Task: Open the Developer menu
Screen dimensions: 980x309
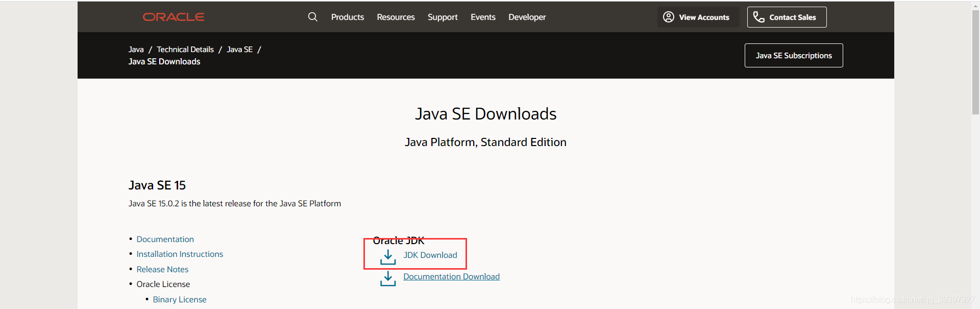Action: pos(527,17)
